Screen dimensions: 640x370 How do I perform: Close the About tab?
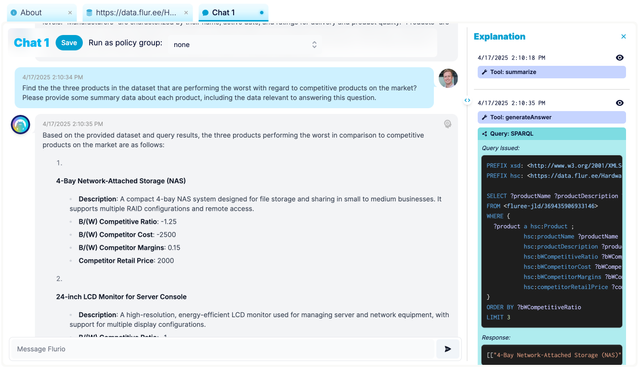tap(70, 13)
